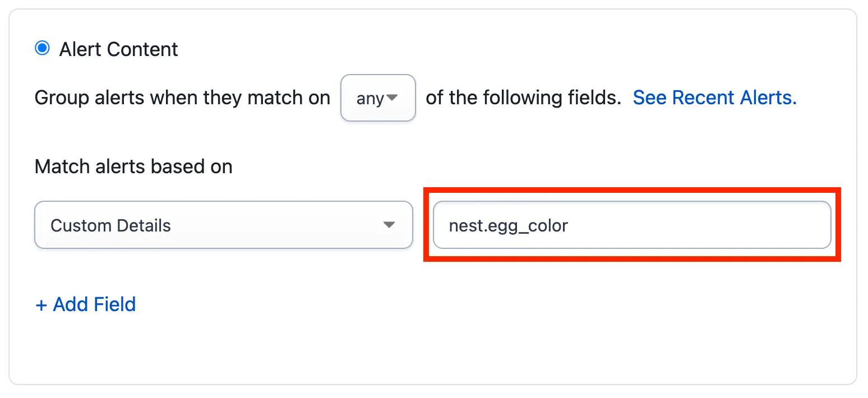Click the plus sign before Add Field
The image size is (868, 398).
tap(41, 305)
